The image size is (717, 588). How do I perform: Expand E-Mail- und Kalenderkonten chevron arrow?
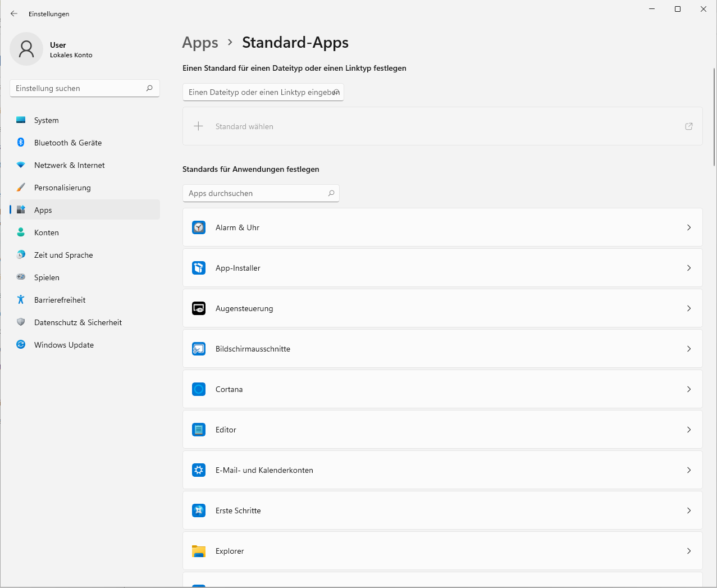[x=688, y=470]
